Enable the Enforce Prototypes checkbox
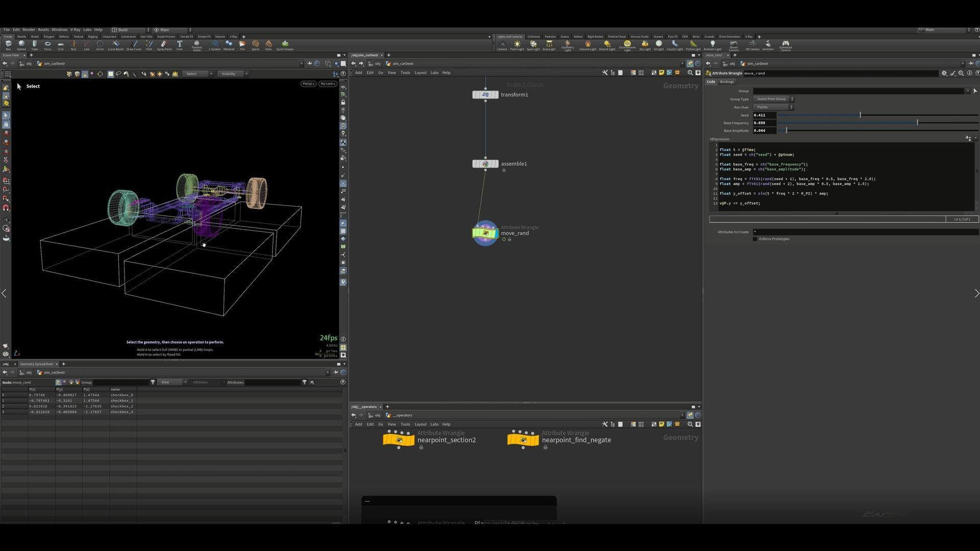The width and height of the screenshot is (980, 551). (x=755, y=239)
